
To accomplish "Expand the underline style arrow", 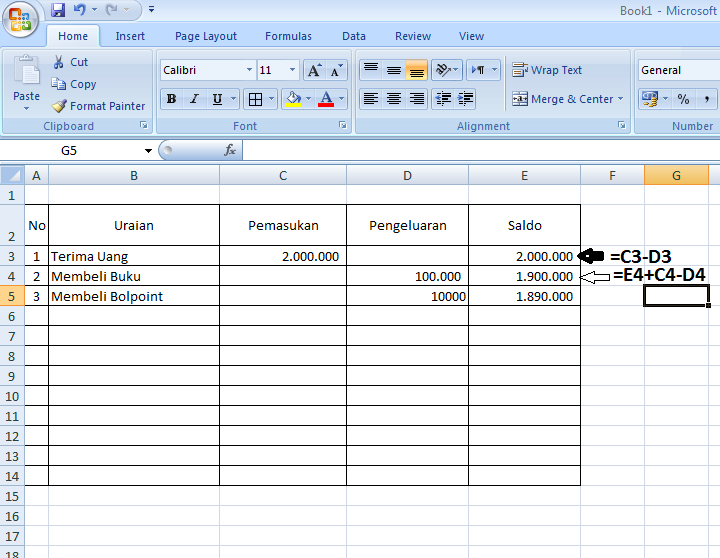I will tap(233, 99).
